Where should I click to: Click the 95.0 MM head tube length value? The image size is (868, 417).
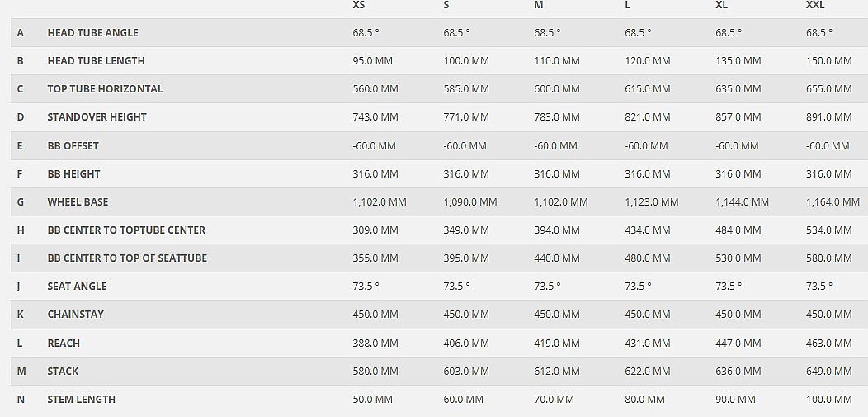pos(373,61)
